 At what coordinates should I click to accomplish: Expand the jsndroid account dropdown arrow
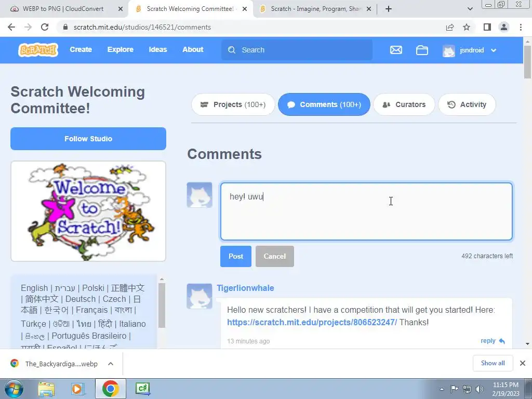pyautogui.click(x=494, y=50)
